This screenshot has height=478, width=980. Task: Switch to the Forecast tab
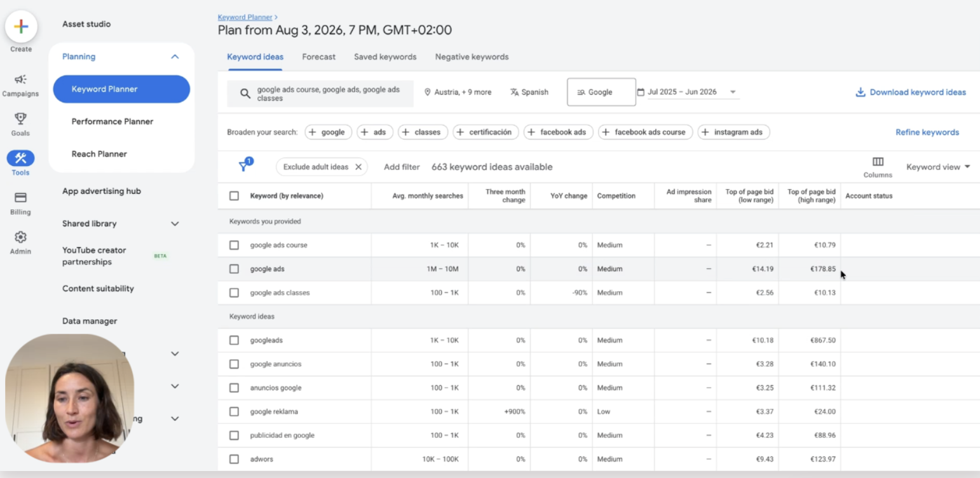click(318, 57)
